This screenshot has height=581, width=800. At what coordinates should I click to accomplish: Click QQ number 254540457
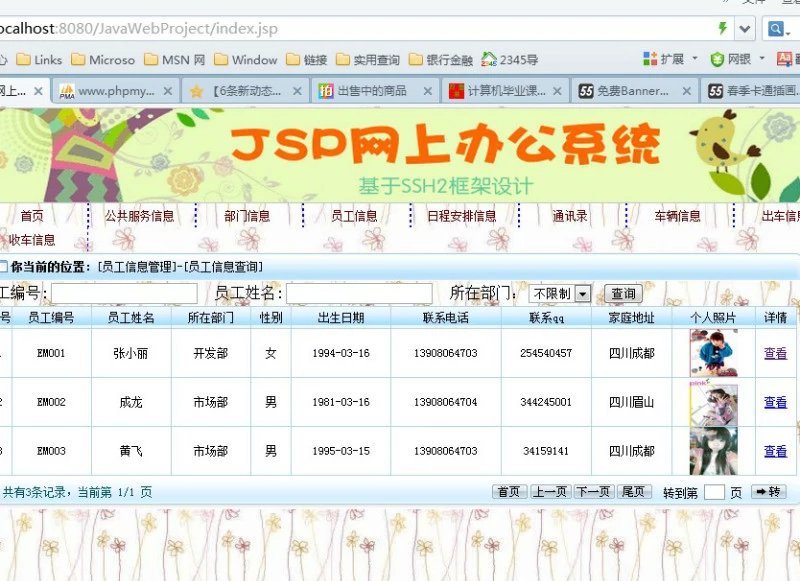546,353
